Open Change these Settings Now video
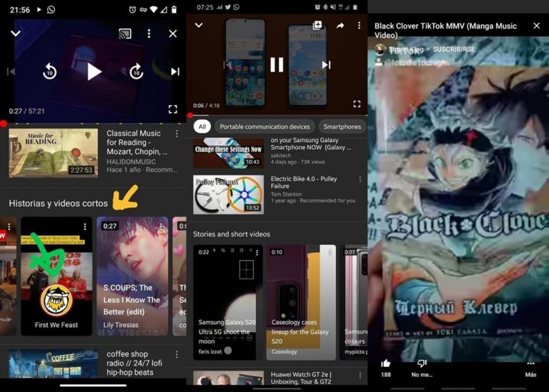 228,154
